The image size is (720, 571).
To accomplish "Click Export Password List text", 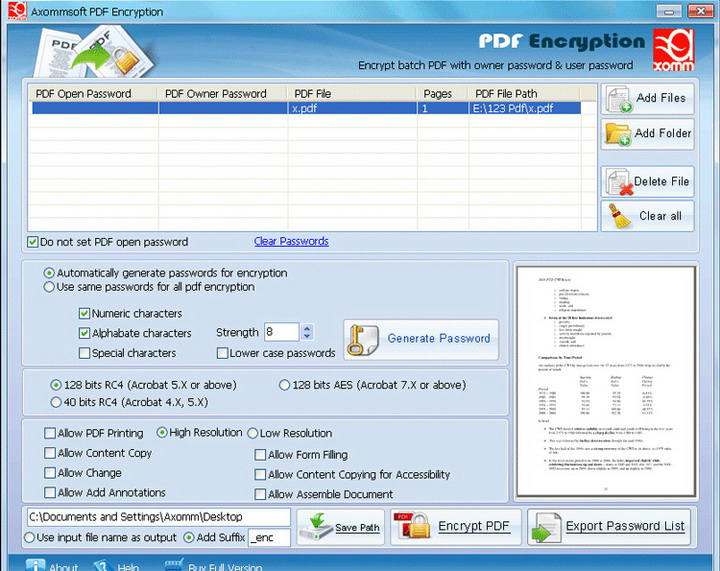I will click(x=625, y=526).
